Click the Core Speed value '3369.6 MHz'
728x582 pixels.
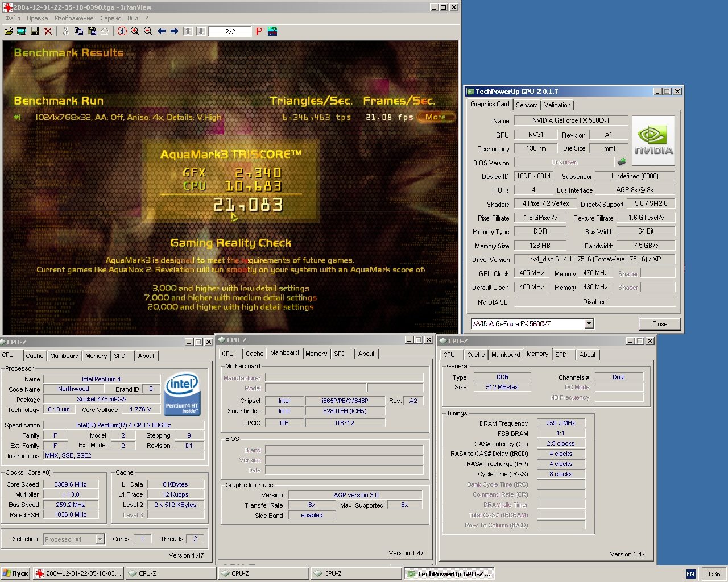click(x=71, y=484)
